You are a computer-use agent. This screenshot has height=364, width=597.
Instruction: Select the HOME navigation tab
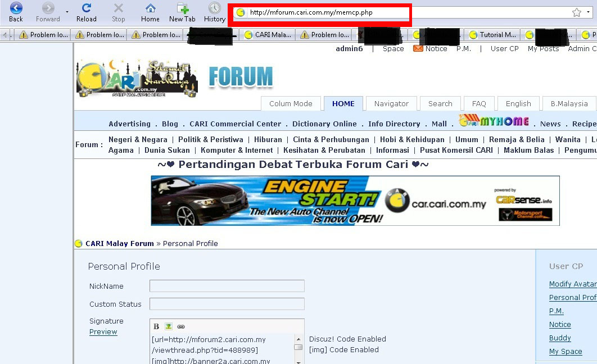click(343, 103)
